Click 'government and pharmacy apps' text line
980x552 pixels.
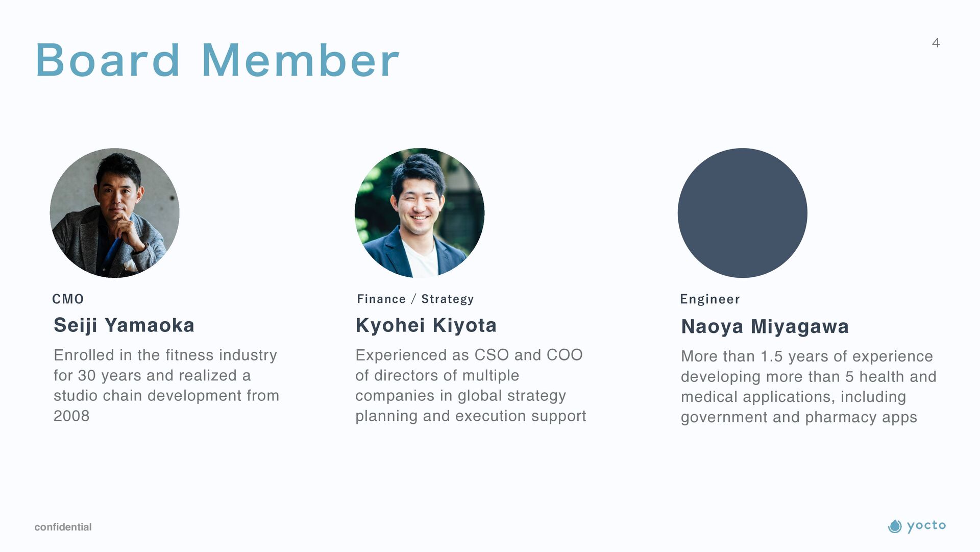[x=799, y=417]
